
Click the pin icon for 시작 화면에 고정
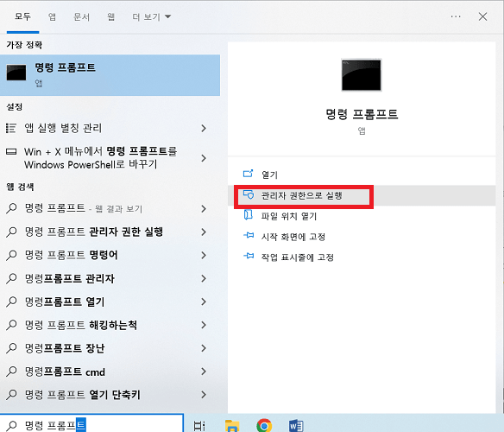(249, 236)
